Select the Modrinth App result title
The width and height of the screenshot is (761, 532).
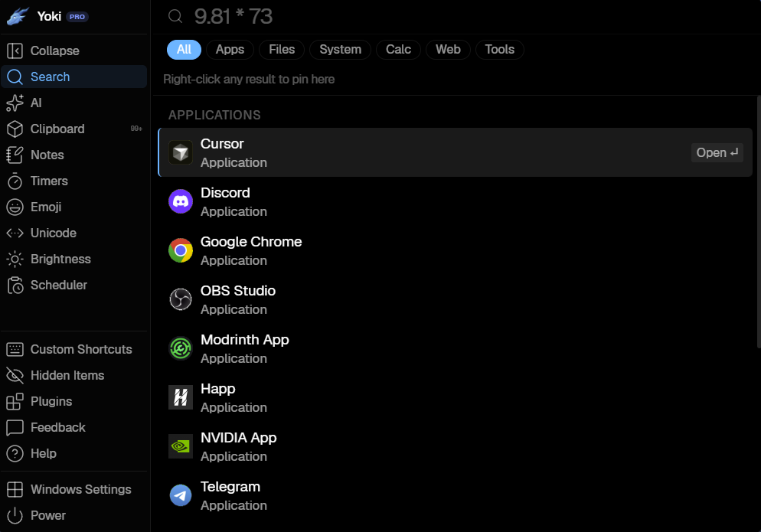click(x=245, y=340)
